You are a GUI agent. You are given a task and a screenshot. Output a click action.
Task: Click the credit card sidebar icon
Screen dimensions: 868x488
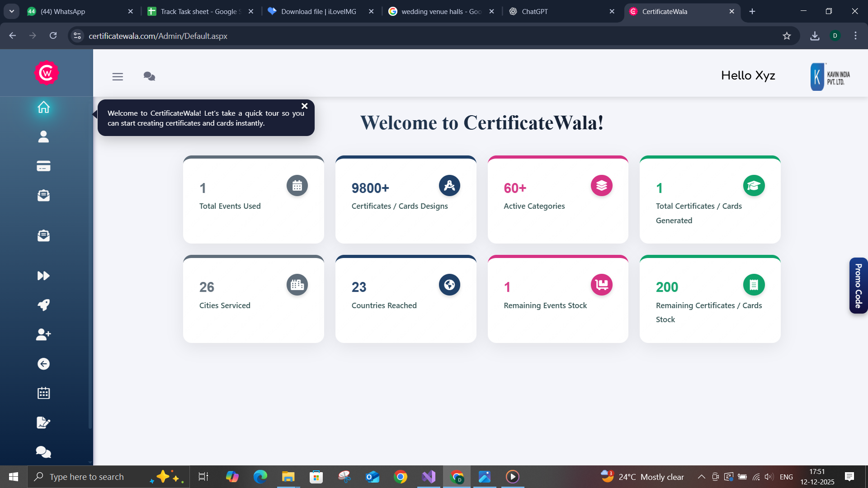click(43, 166)
